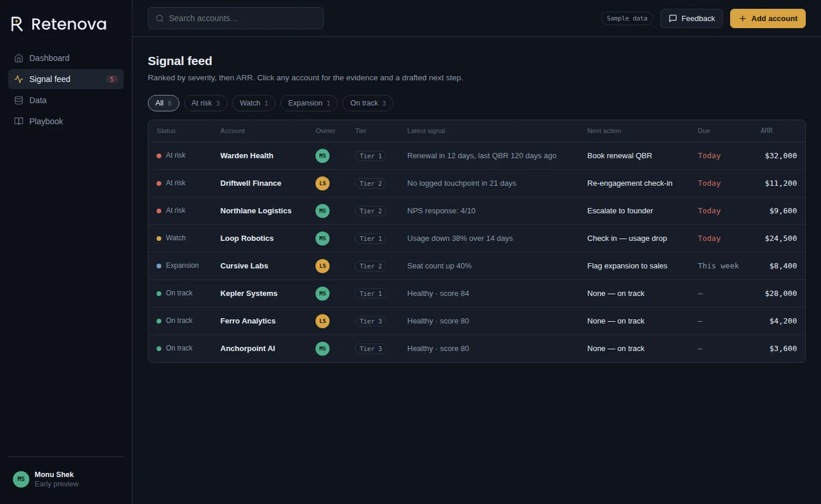The height and width of the screenshot is (504, 821).
Task: Click the Retenova logo icon
Action: 17,24
